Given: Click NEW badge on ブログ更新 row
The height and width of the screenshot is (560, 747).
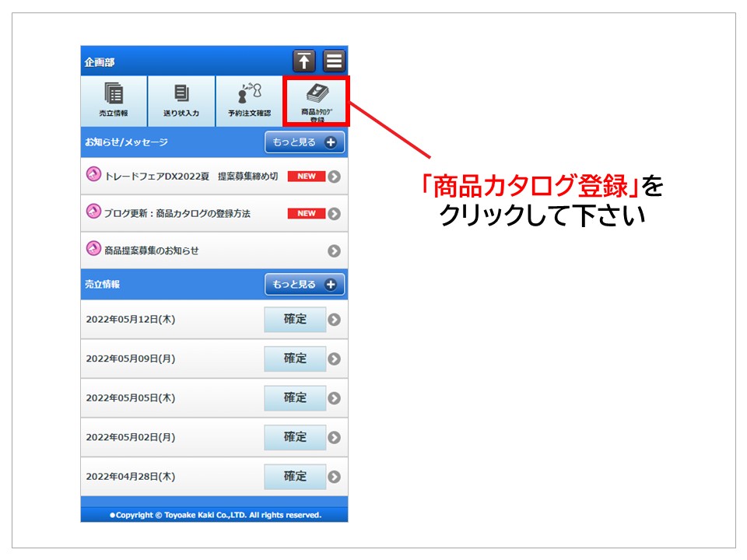Looking at the screenshot, I should click(x=306, y=213).
